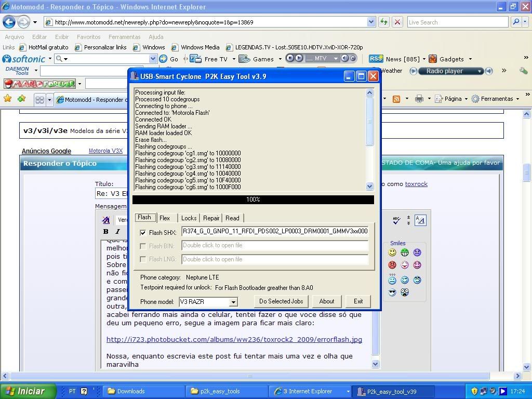
Task: Open the Radio player station dropdown
Action: [x=480, y=71]
